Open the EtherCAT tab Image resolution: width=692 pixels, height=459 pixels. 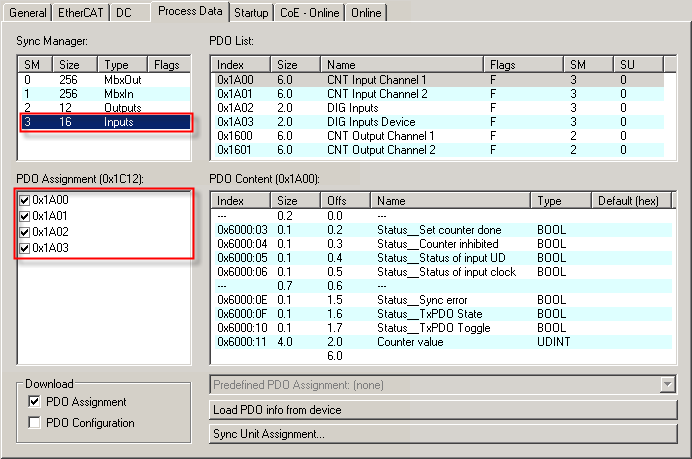[x=80, y=13]
